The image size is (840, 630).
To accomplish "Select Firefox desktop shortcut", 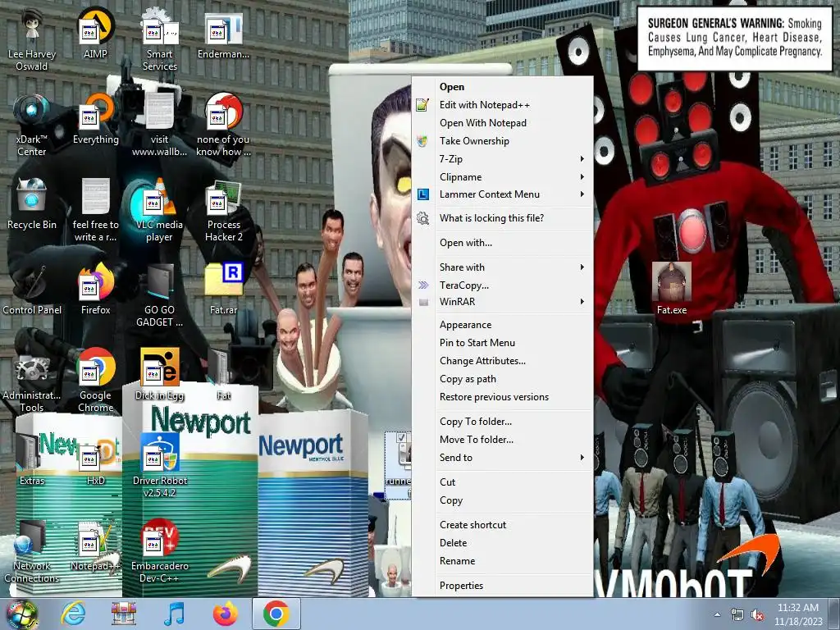I will [95, 290].
